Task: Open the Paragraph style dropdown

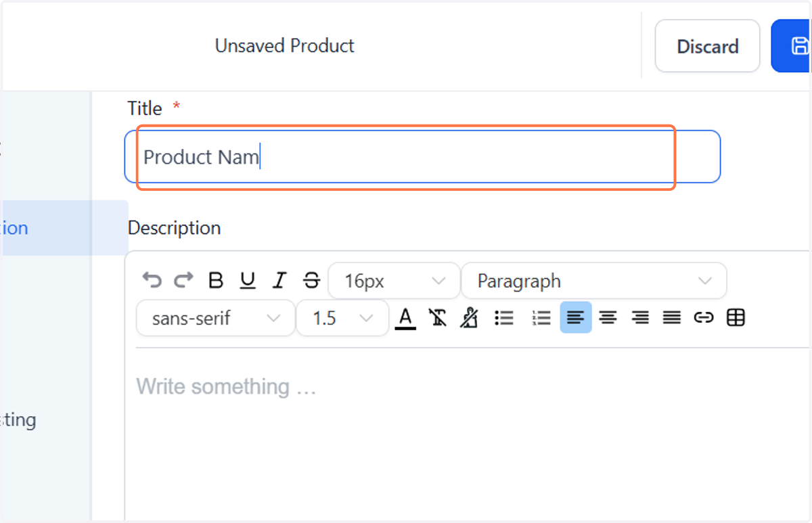Action: point(594,281)
